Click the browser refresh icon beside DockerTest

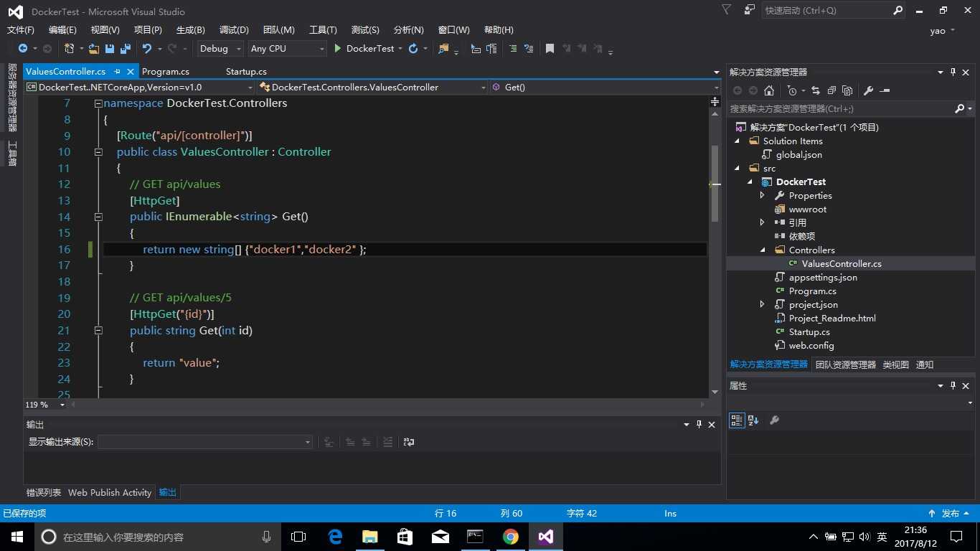413,48
